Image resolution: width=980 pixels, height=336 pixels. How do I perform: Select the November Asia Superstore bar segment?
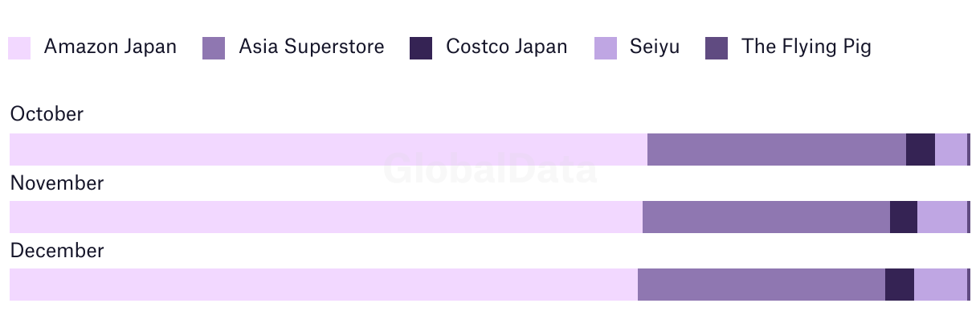tap(766, 217)
